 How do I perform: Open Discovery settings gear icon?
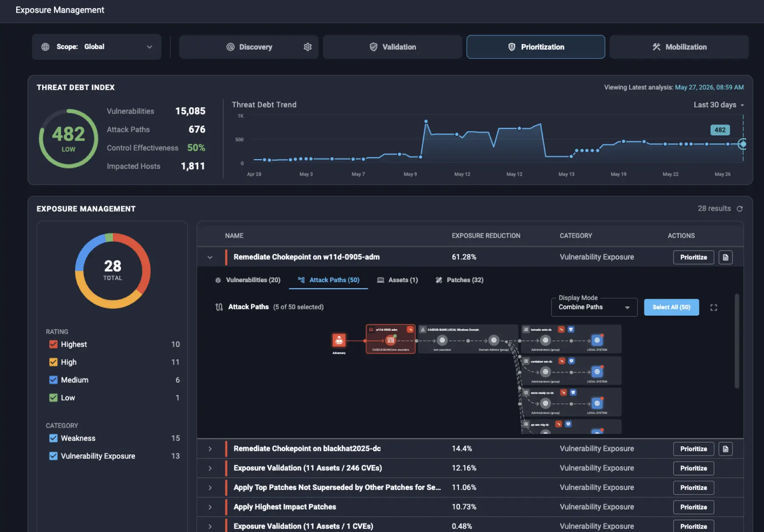pos(308,47)
